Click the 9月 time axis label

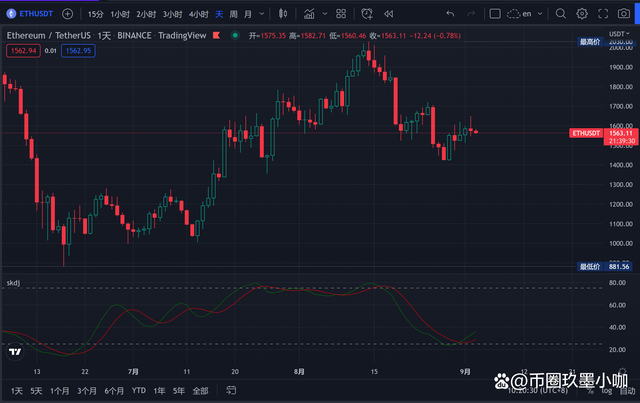465,372
